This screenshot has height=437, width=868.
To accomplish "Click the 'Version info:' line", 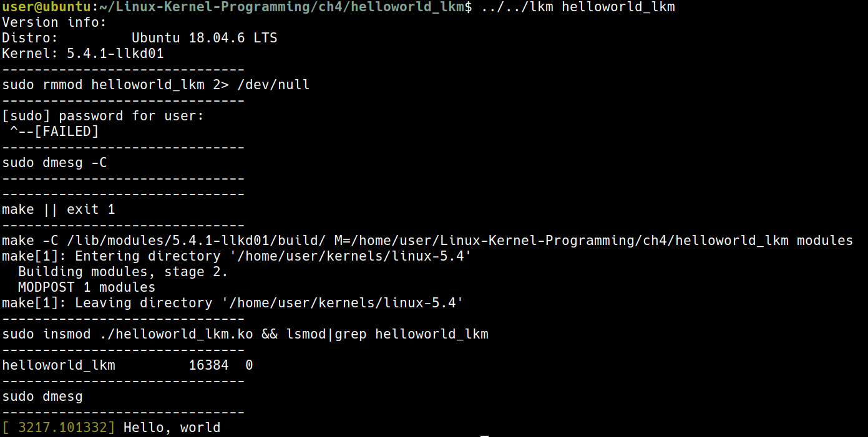I will point(54,22).
